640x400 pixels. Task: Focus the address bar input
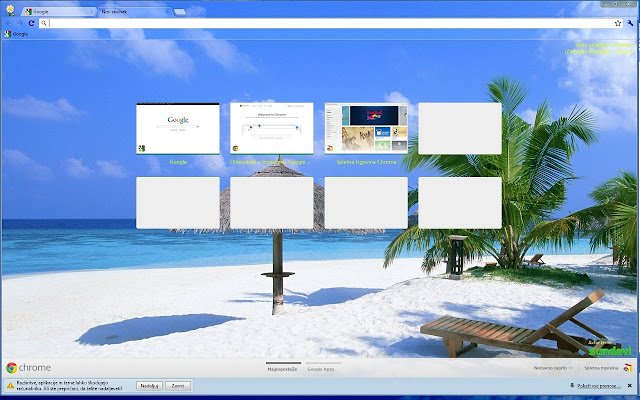(331, 23)
